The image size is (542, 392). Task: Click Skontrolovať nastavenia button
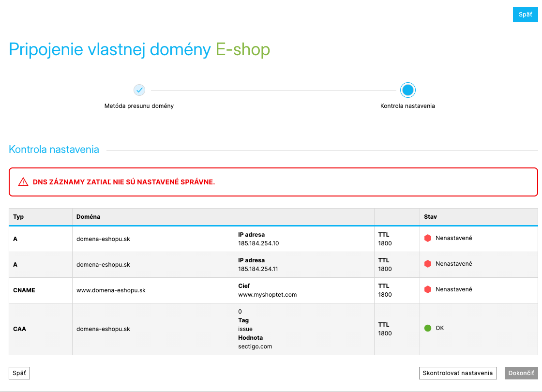tap(458, 373)
